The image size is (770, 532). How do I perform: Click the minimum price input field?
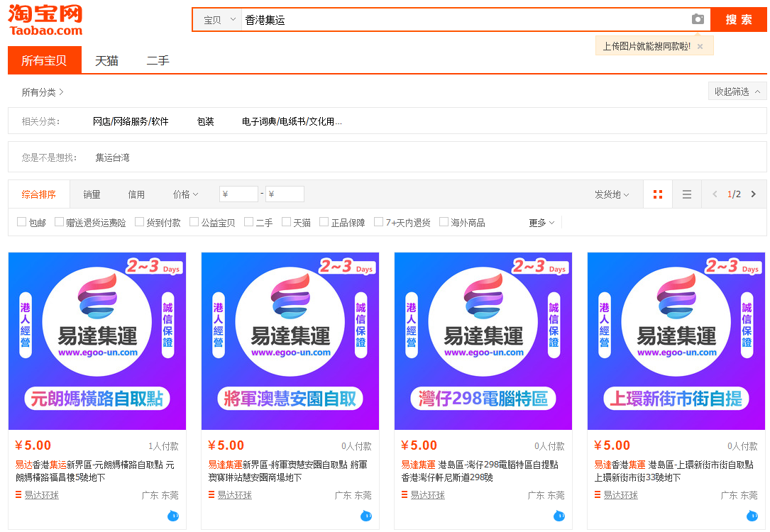238,194
